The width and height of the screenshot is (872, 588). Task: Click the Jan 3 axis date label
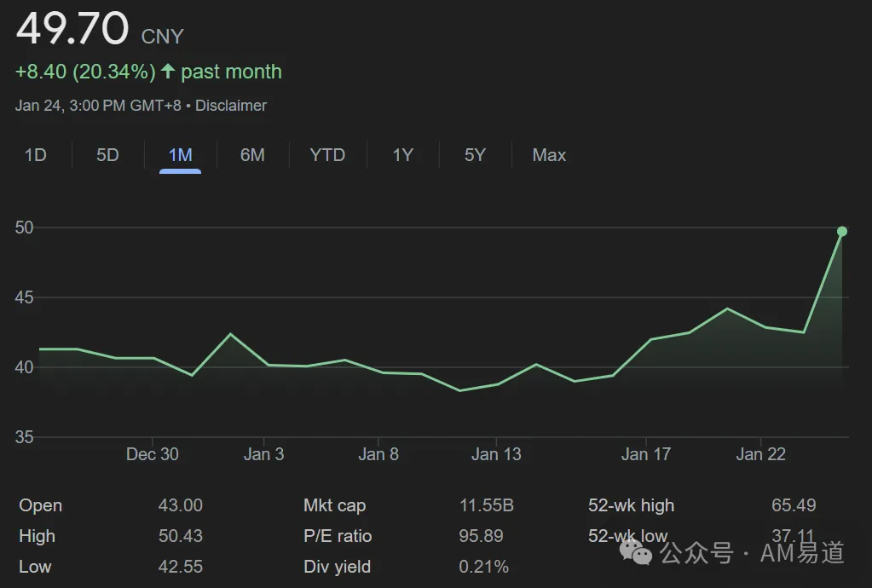[x=263, y=454]
